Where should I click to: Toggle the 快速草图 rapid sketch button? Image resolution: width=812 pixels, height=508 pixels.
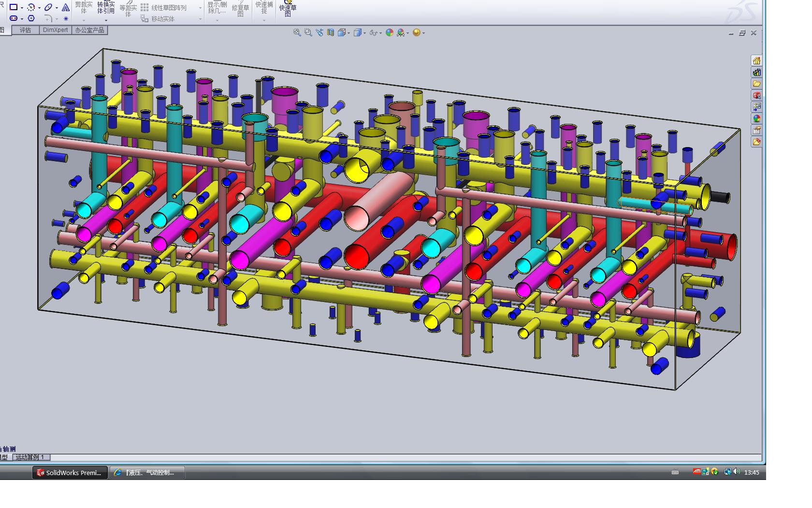coord(288,9)
